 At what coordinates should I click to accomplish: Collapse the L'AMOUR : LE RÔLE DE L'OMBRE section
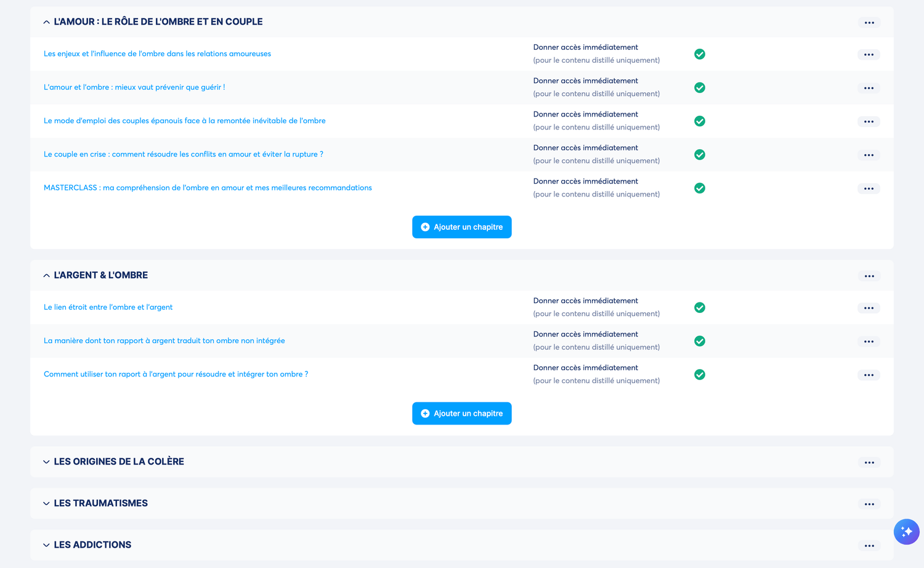pos(47,22)
